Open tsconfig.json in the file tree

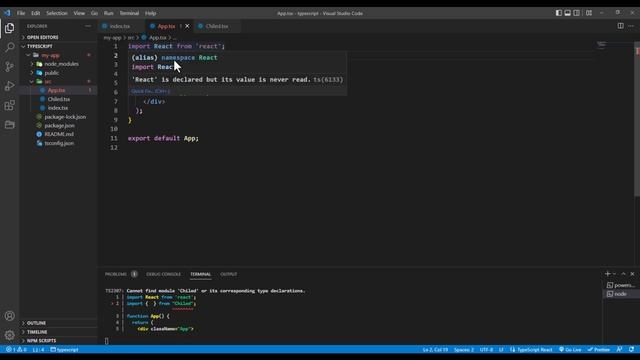pyautogui.click(x=59, y=143)
